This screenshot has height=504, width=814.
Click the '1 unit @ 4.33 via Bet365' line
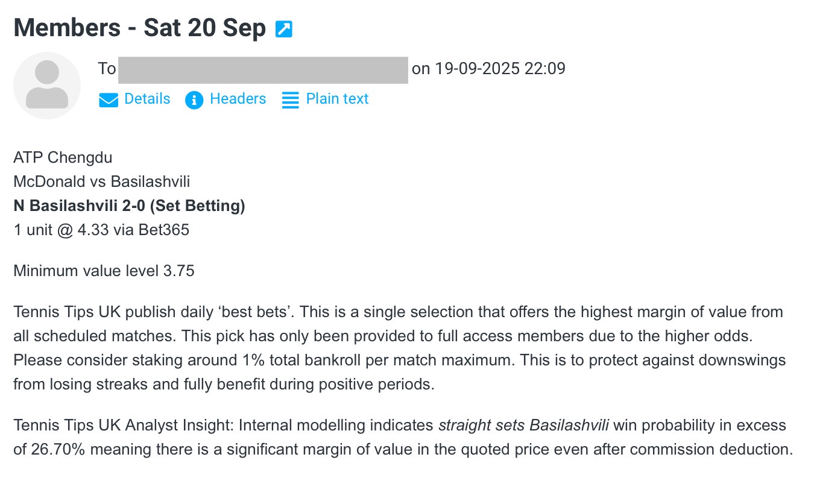click(x=101, y=230)
